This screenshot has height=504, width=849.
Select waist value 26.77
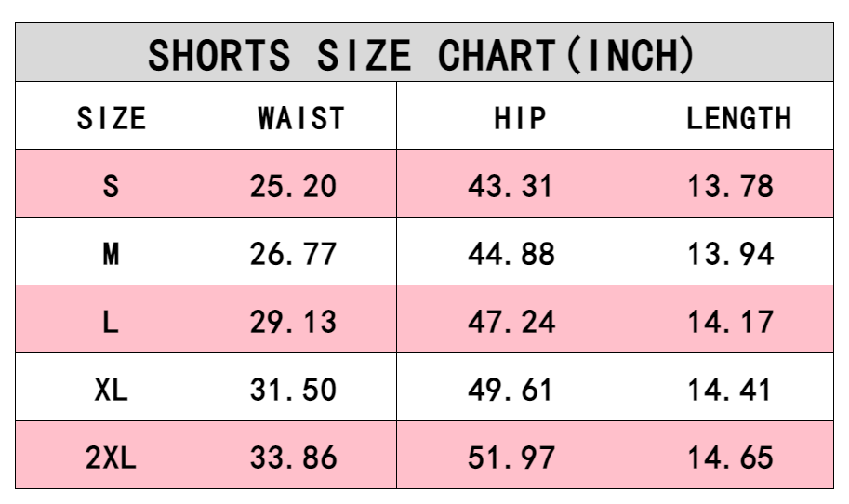tap(293, 254)
